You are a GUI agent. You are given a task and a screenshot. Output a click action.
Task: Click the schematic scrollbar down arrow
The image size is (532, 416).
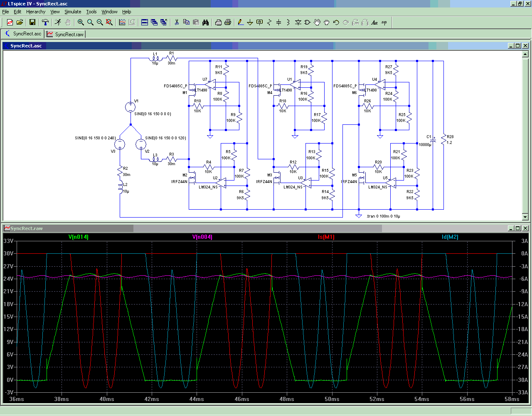click(525, 217)
